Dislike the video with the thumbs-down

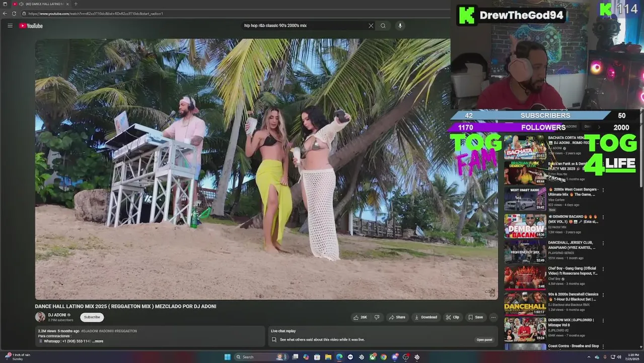[x=377, y=317]
